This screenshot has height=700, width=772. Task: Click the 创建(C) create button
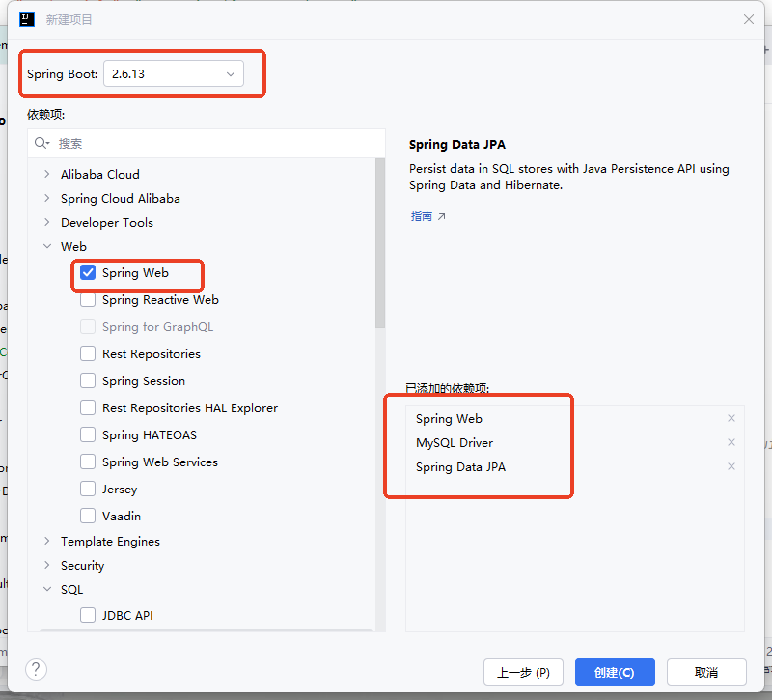(615, 672)
